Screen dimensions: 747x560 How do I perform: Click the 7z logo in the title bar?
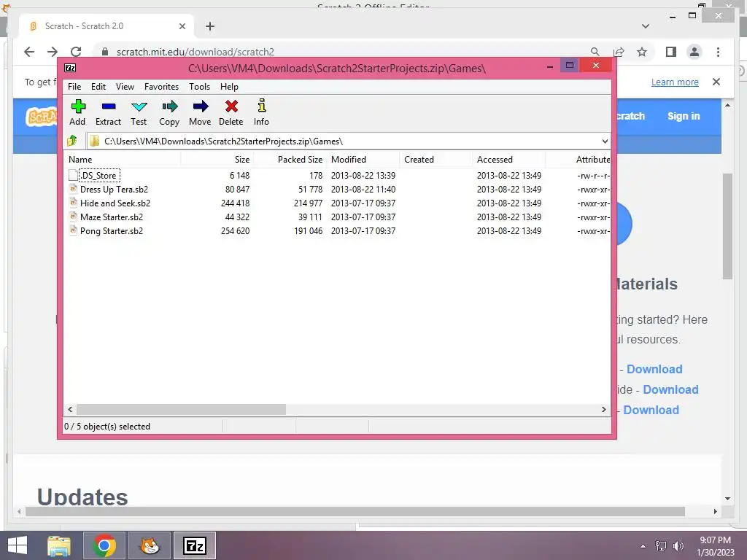coord(70,68)
